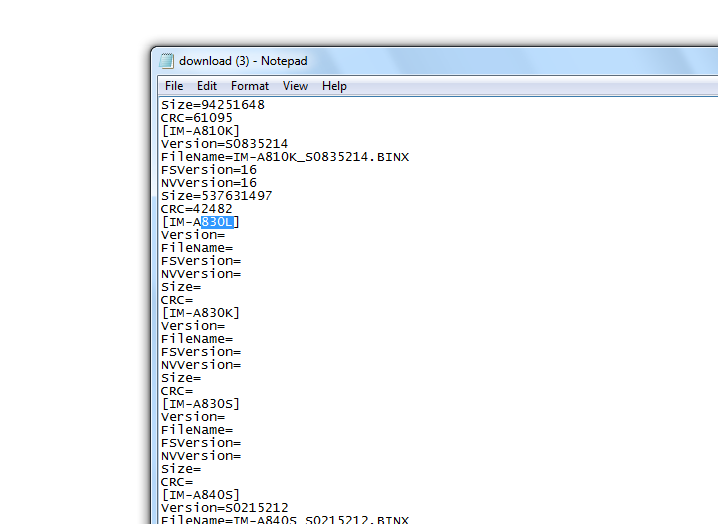Click the Notepad icon in the title bar
Screen dimensions: 718x524
(167, 61)
